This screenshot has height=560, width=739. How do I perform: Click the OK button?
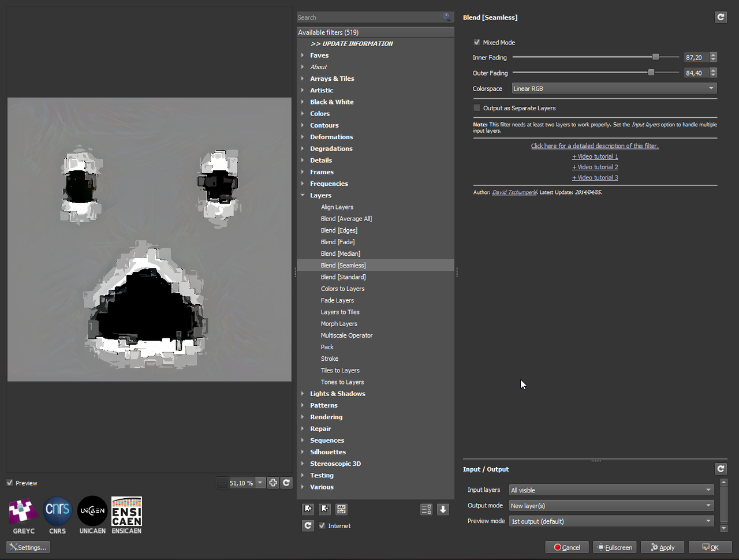(710, 547)
